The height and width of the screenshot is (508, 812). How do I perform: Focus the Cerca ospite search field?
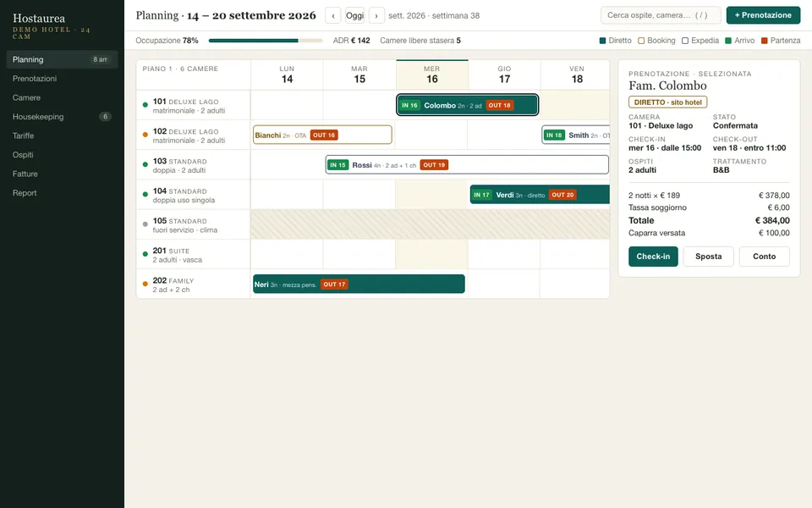[661, 15]
